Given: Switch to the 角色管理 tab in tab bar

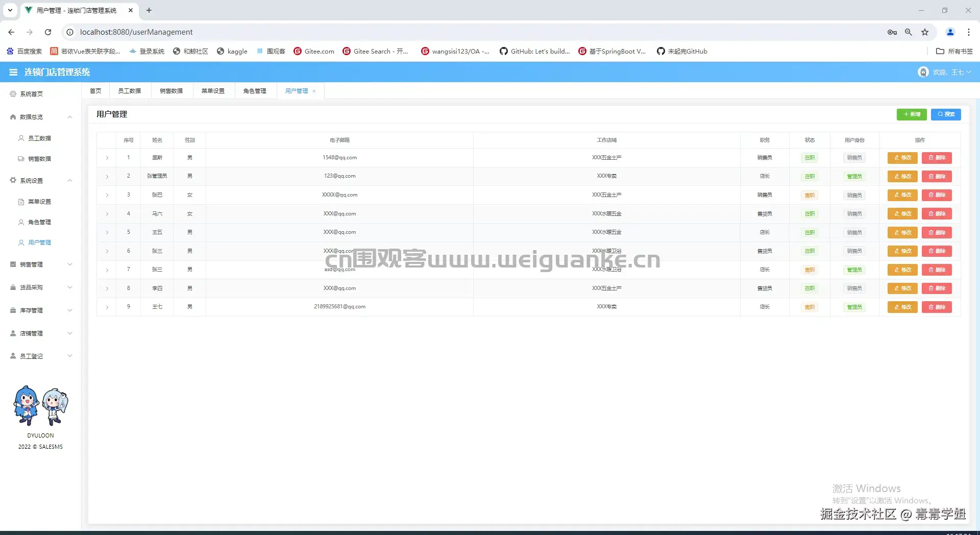Looking at the screenshot, I should [255, 91].
